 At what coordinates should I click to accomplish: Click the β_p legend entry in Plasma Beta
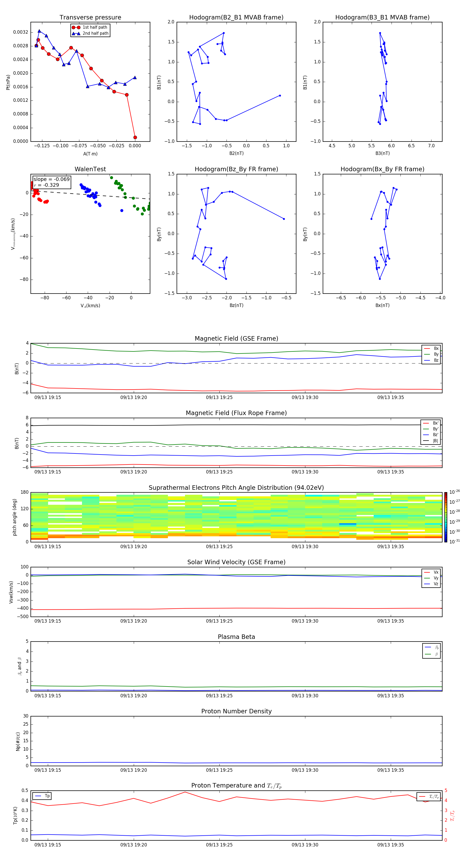[x=431, y=647]
